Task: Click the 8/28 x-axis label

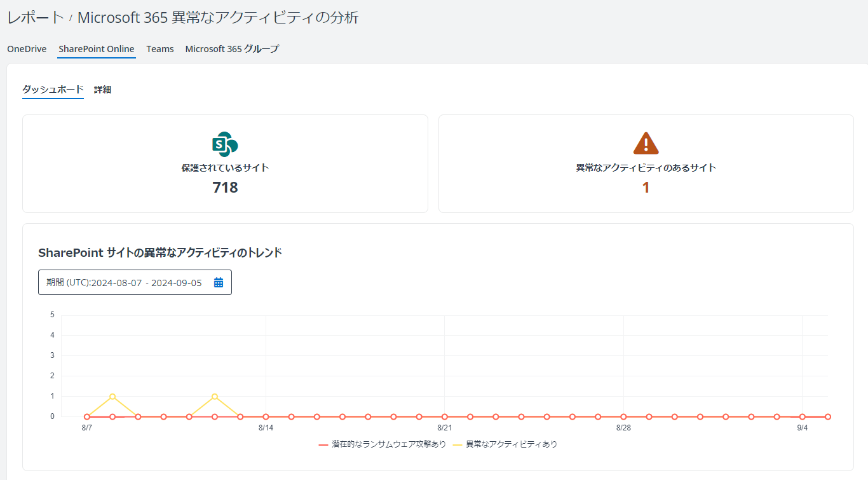Action: [x=623, y=428]
